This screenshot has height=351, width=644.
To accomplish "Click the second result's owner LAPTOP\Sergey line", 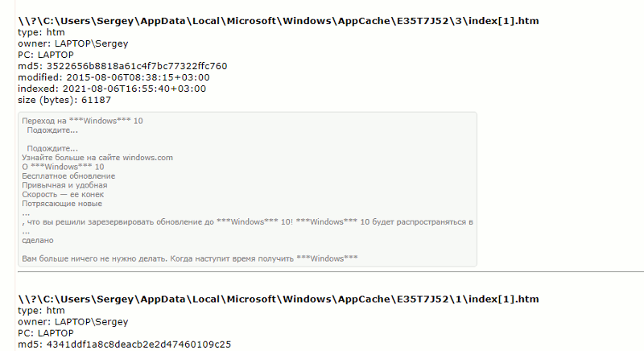I will coord(72,322).
